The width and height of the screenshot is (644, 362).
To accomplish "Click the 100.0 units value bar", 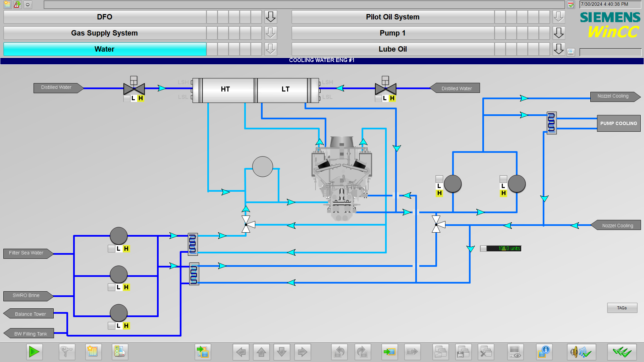I will coord(504,248).
